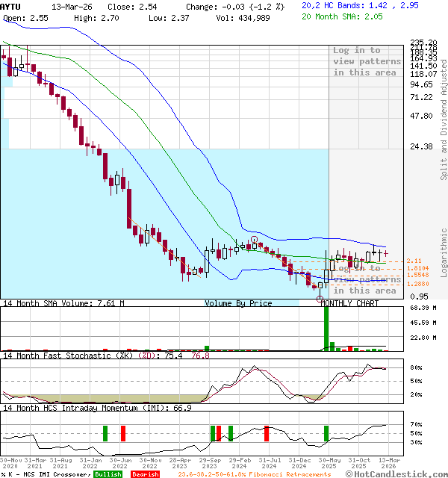Click the Bullish green legend badge

pos(108,474)
